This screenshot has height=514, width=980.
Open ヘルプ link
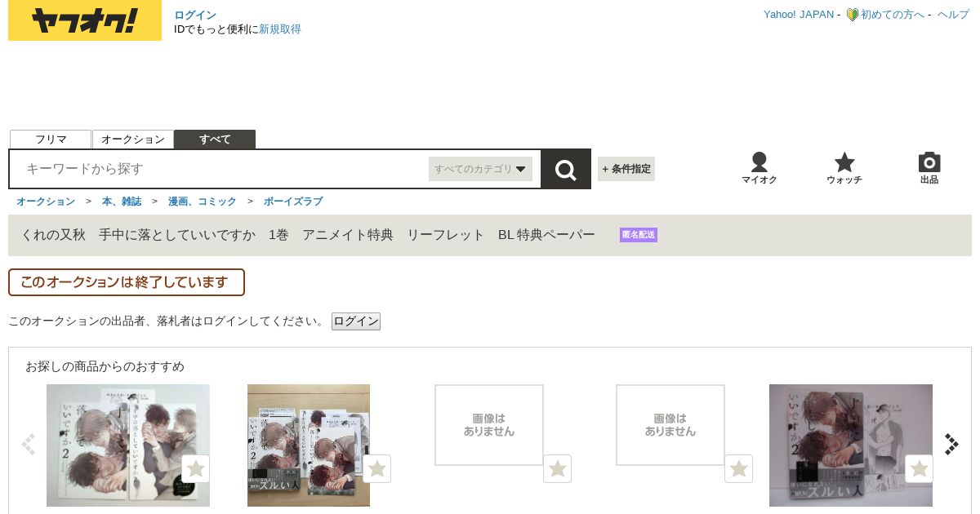coord(953,15)
